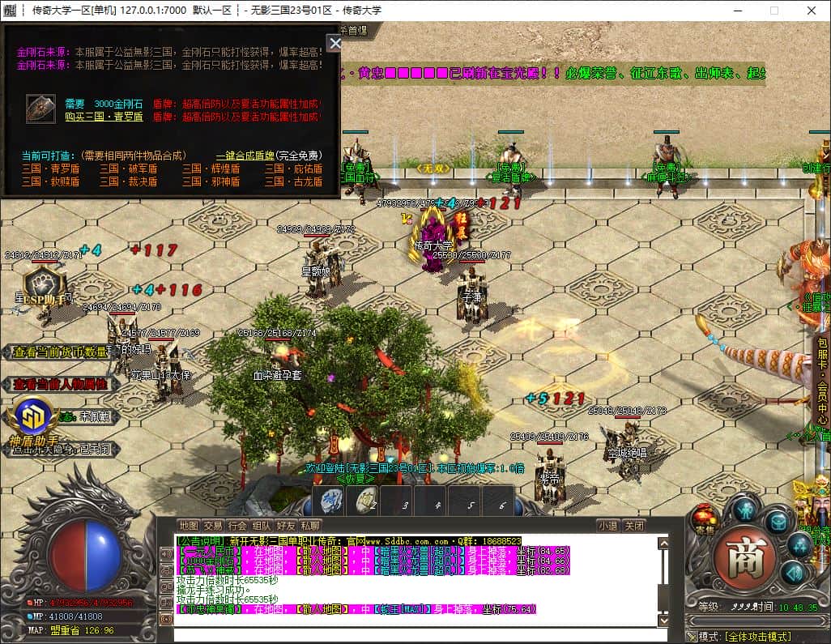The height and width of the screenshot is (644, 831).
Task: Open the character status orb icon
Action: pos(748,511)
